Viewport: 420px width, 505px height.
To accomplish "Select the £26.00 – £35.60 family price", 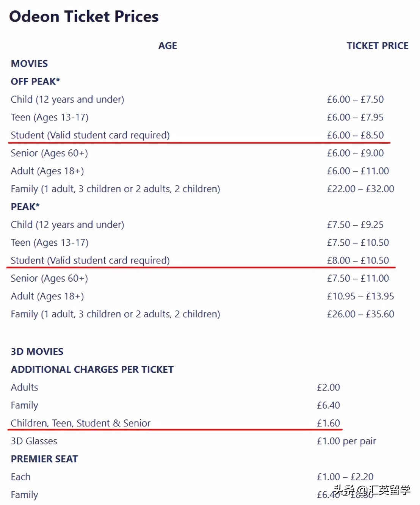I will pyautogui.click(x=360, y=314).
